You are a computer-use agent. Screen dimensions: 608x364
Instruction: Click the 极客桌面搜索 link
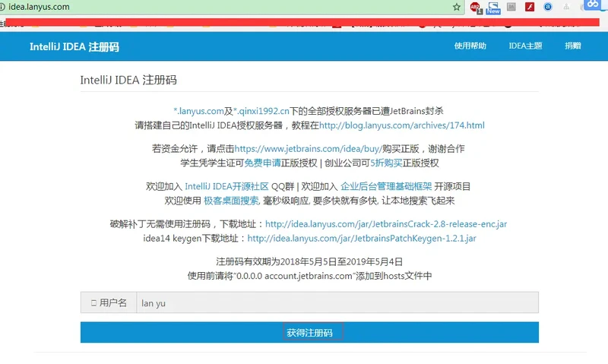click(231, 201)
